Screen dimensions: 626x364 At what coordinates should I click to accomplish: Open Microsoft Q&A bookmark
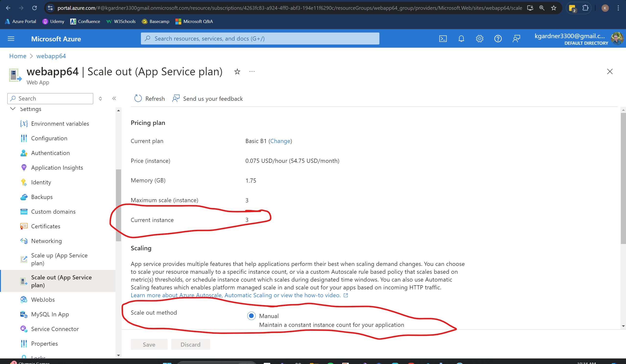point(194,22)
